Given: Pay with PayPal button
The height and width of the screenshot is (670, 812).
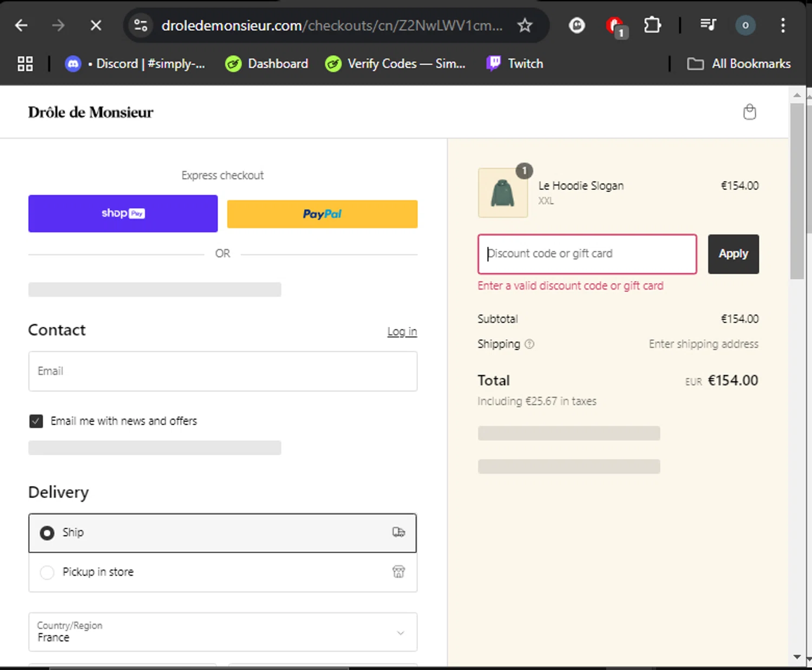Looking at the screenshot, I should coord(322,214).
